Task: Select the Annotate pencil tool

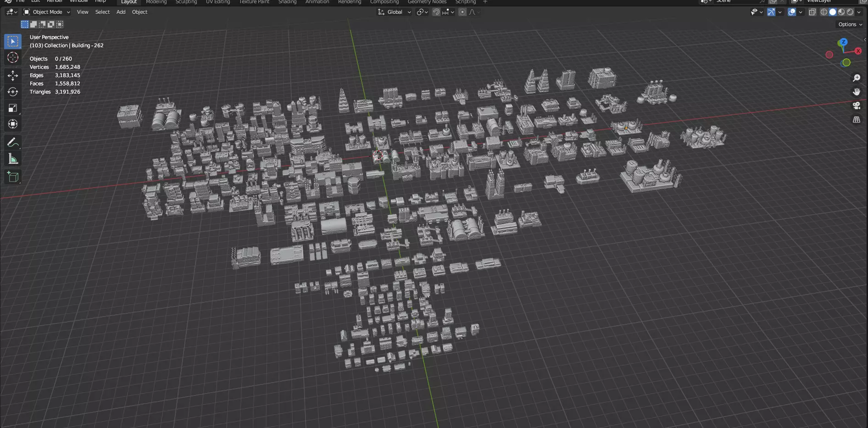Action: point(13,143)
